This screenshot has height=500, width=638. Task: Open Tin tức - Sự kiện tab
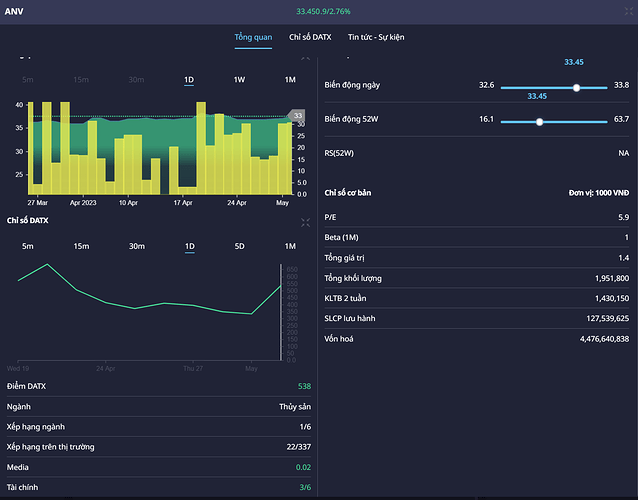click(x=376, y=37)
